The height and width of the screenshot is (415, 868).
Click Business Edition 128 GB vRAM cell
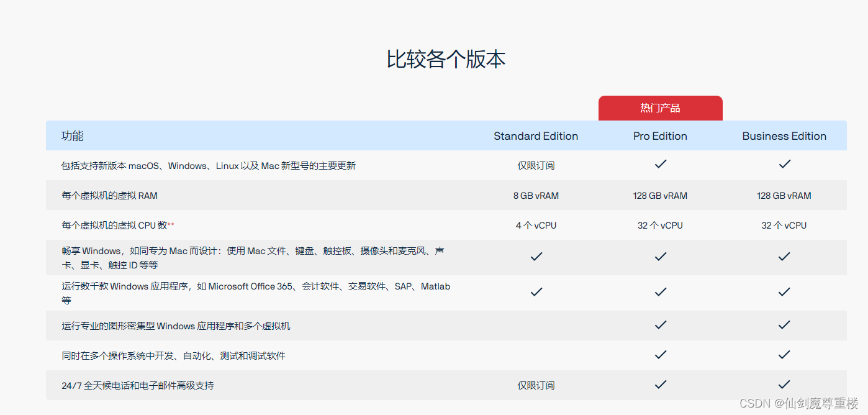point(784,196)
